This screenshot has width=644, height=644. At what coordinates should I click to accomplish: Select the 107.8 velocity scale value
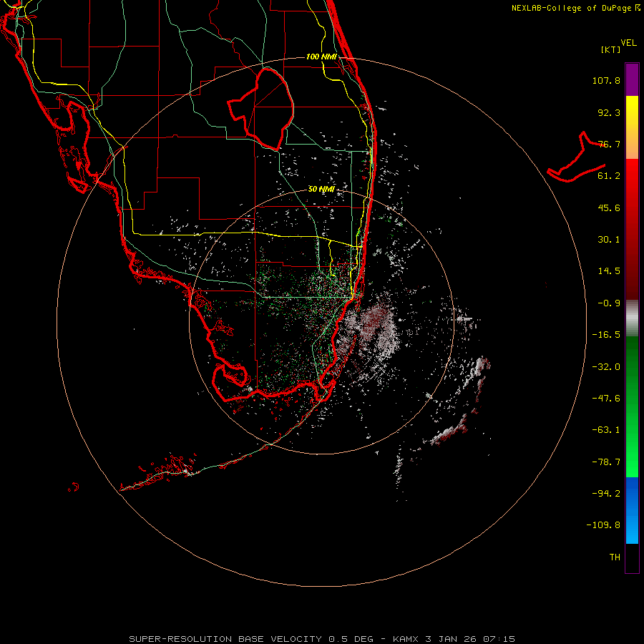click(606, 80)
